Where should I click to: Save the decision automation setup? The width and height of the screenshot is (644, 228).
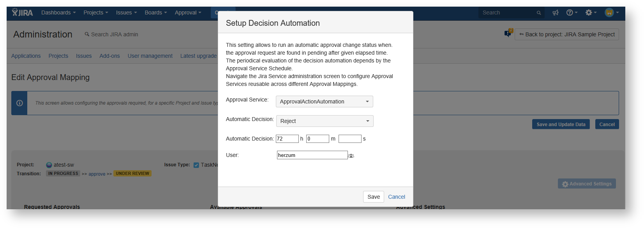pyautogui.click(x=373, y=197)
